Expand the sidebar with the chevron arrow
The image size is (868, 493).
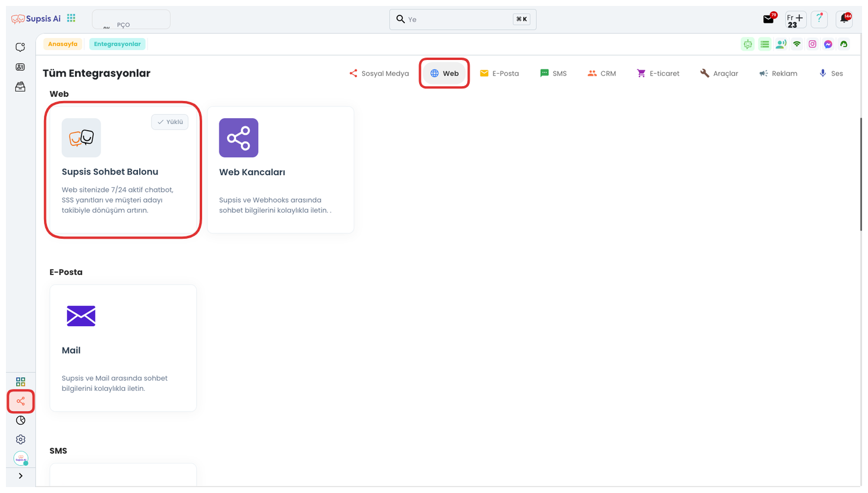(21, 476)
